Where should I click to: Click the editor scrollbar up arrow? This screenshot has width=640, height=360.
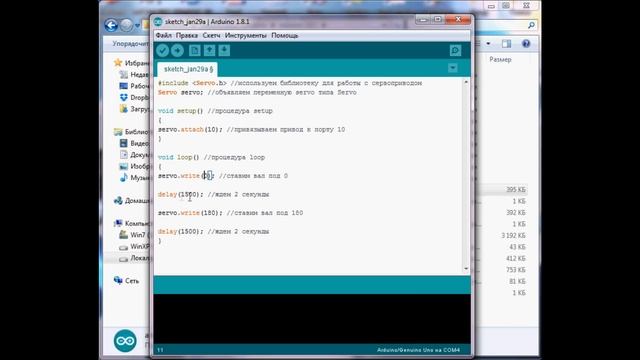coord(466,82)
